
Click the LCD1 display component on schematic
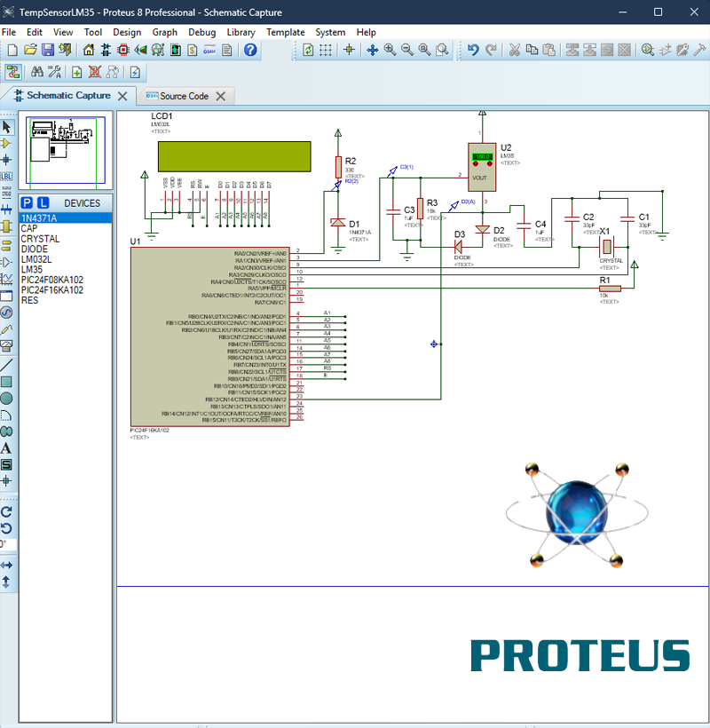[234, 156]
